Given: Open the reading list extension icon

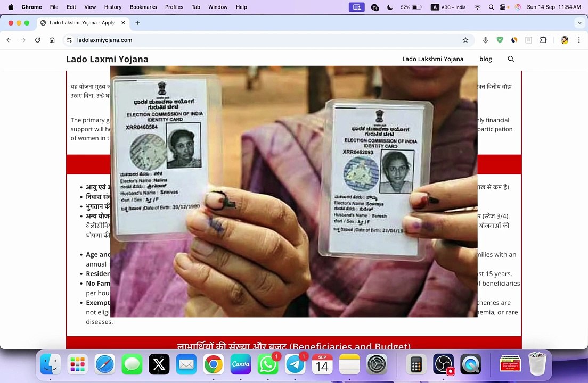Looking at the screenshot, I should [x=529, y=40].
